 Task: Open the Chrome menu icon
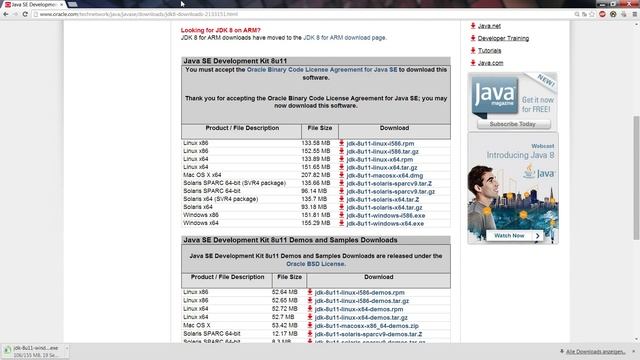[x=634, y=14]
